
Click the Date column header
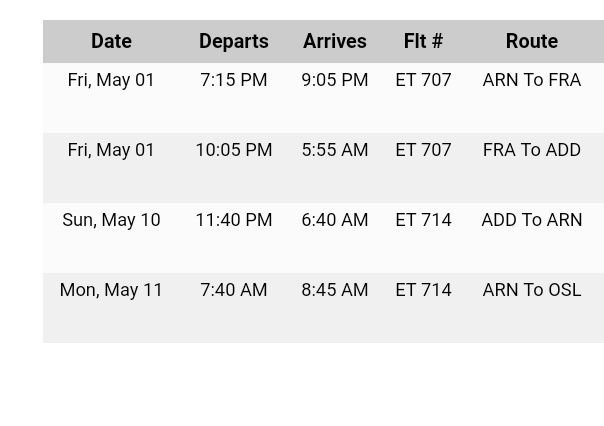[x=111, y=41]
